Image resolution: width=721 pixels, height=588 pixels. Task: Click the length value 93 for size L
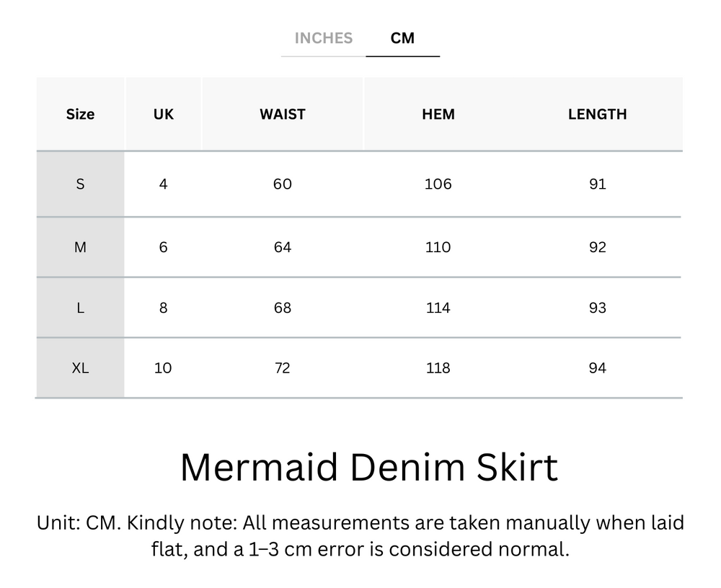pos(597,308)
